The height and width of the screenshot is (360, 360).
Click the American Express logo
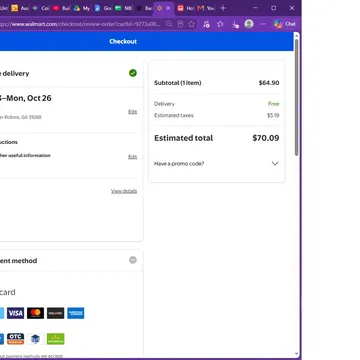[x=76, y=313]
